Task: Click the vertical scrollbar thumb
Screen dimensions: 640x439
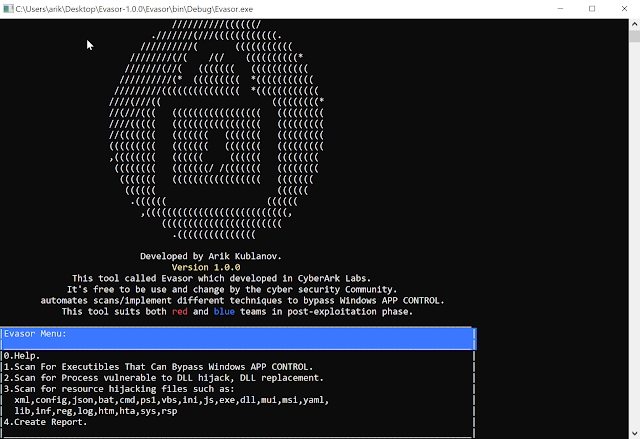Action: [x=634, y=36]
